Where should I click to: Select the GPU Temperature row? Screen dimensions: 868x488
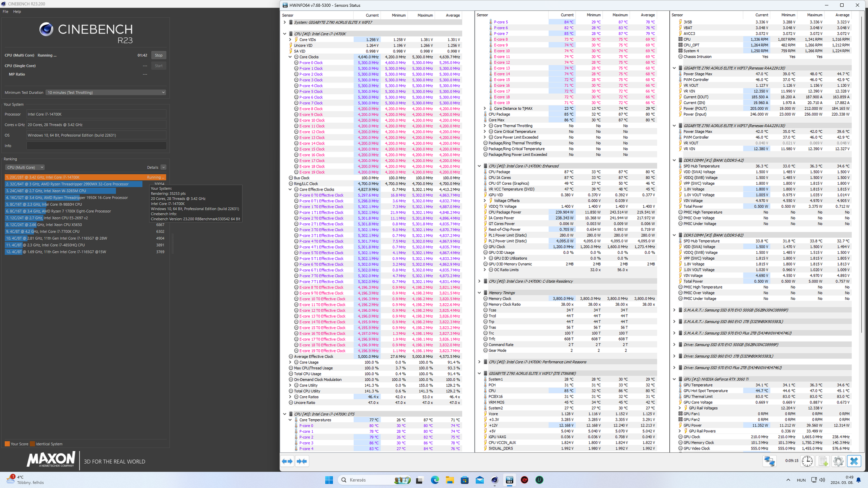click(762, 385)
